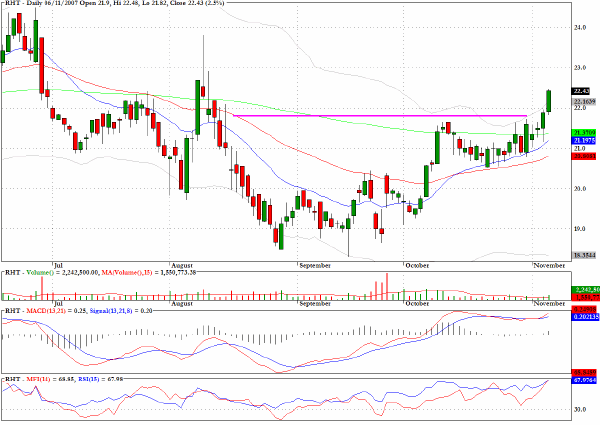Click the red 20.8081 moving average tag
This screenshot has width=600, height=425.
coord(584,156)
